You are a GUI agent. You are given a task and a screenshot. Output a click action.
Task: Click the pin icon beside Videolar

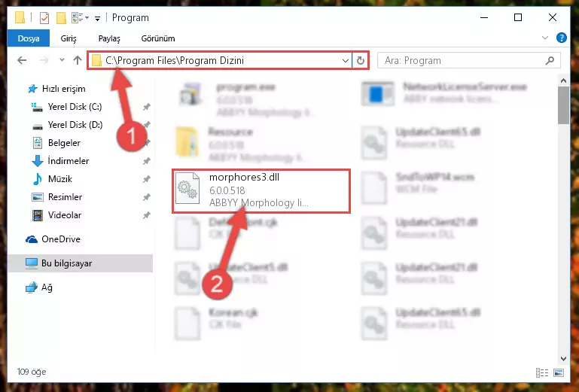(147, 215)
